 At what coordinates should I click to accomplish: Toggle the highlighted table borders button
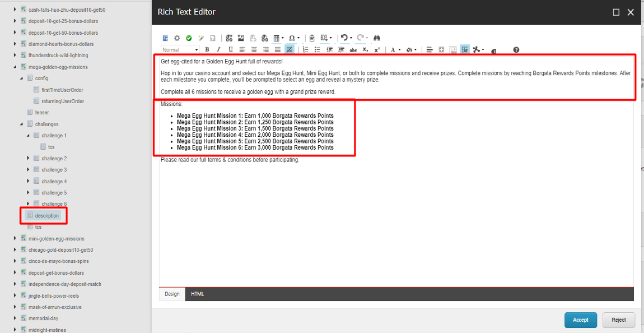coord(465,50)
